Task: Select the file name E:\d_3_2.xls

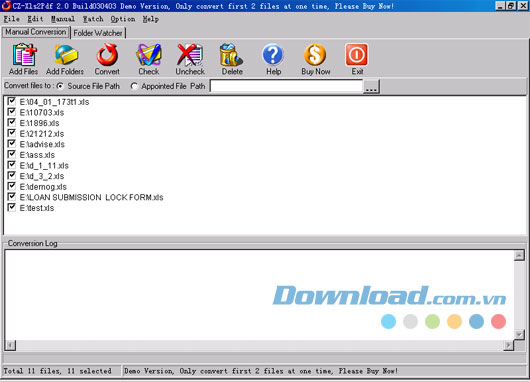Action: (x=42, y=176)
